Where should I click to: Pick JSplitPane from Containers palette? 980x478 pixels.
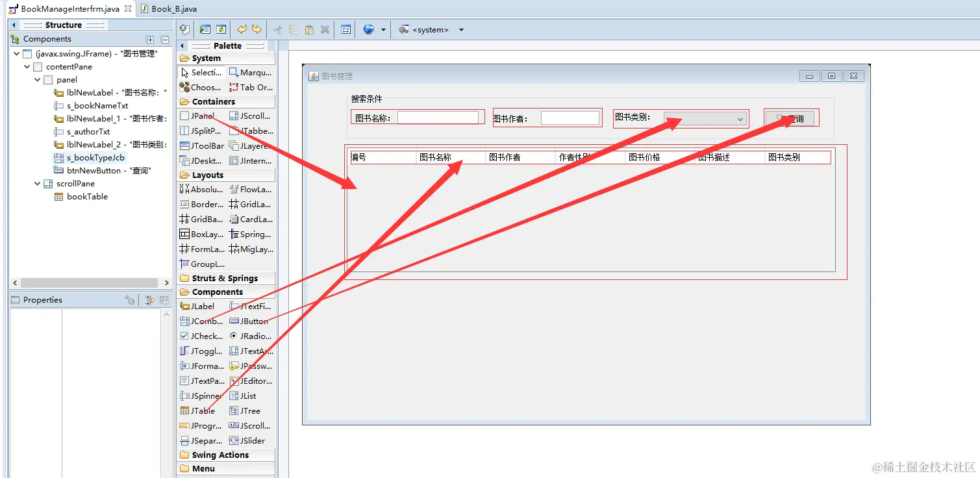click(201, 131)
